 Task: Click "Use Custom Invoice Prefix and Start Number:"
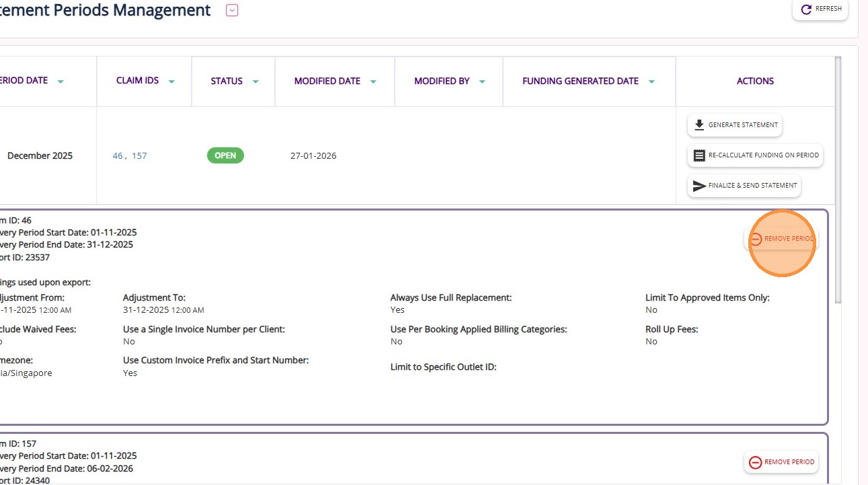216,361
